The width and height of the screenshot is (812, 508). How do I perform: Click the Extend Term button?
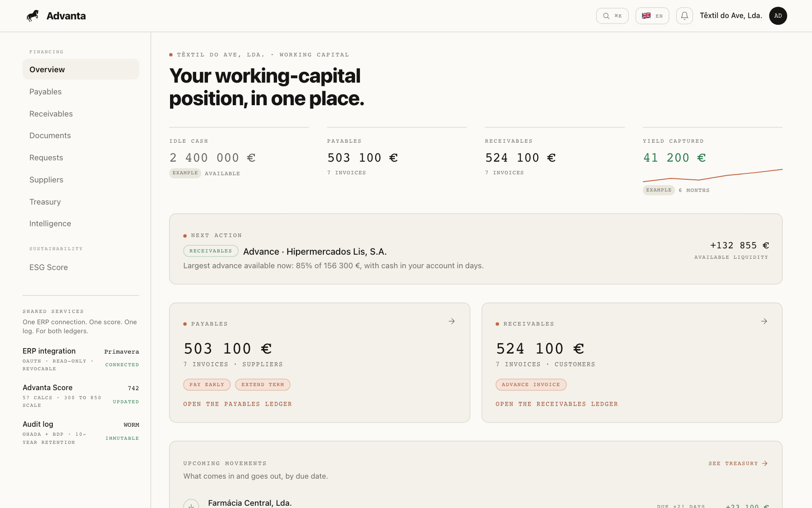(x=263, y=385)
